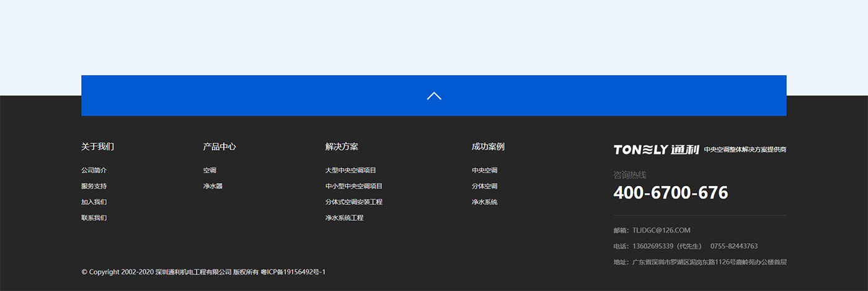Open the 加入我们 link
The width and height of the screenshot is (868, 291).
pyautogui.click(x=94, y=202)
